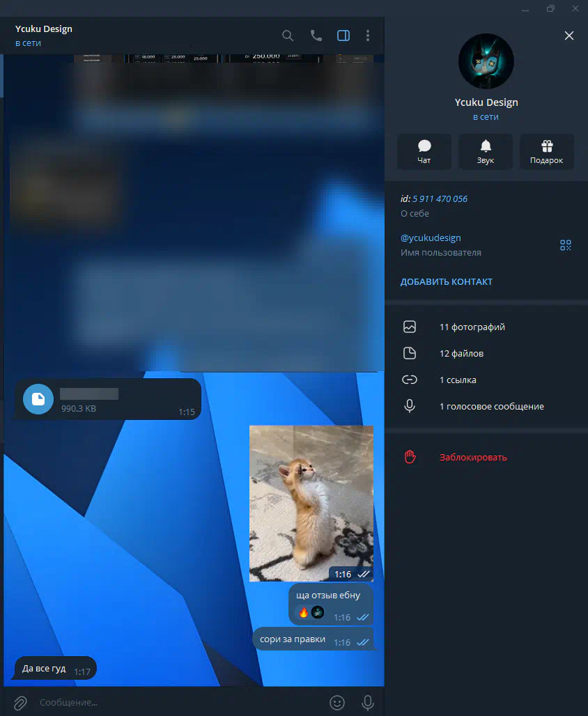
Task: Open the 12 файлов shared files list
Action: pyautogui.click(x=461, y=354)
